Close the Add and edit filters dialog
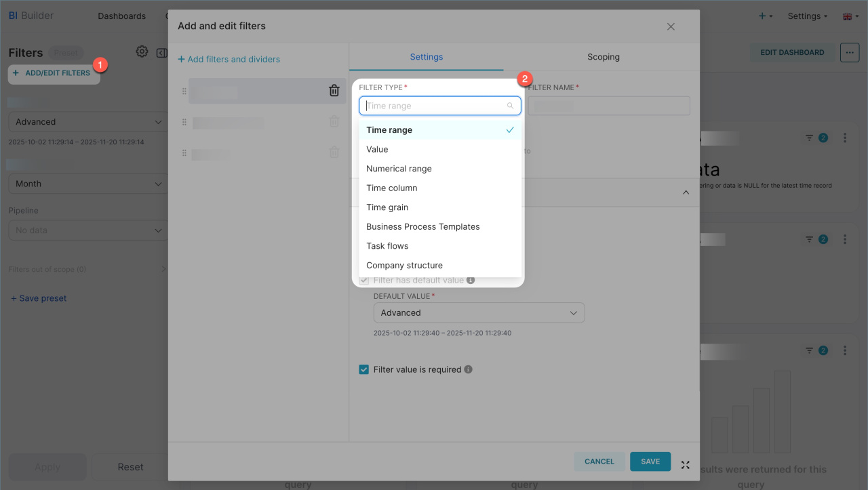The height and width of the screenshot is (490, 868). click(x=671, y=26)
